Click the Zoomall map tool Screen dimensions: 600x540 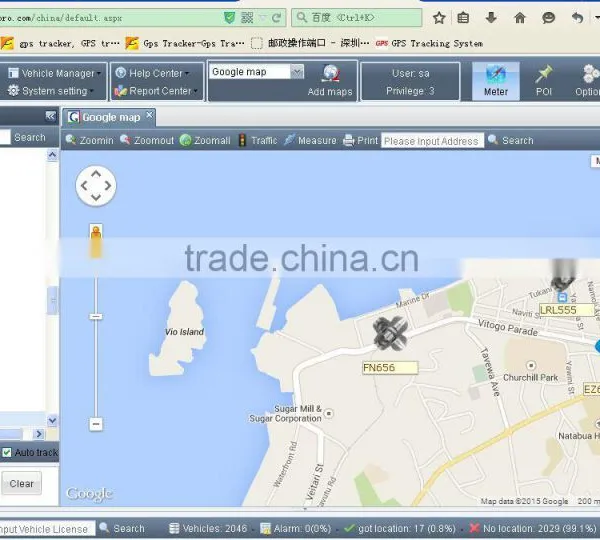click(x=205, y=140)
